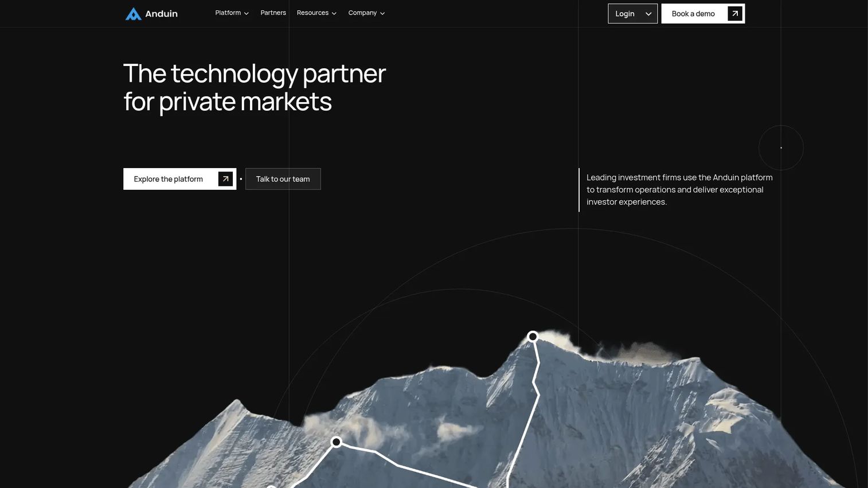Click the Login text
The height and width of the screenshot is (488, 868).
[625, 14]
